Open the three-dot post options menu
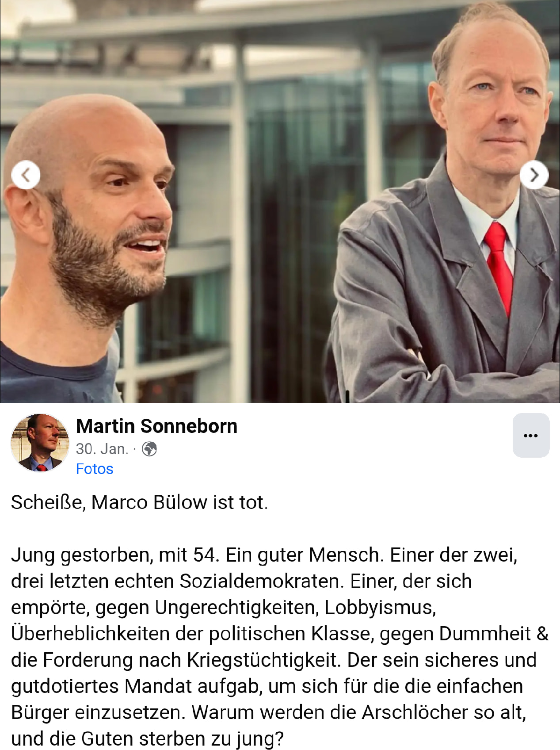Screen dimensions: 560x750 (x=531, y=435)
